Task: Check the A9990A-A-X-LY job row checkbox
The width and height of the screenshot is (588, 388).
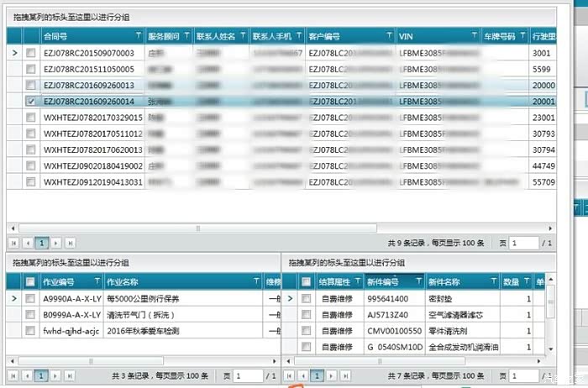Action: 30,299
